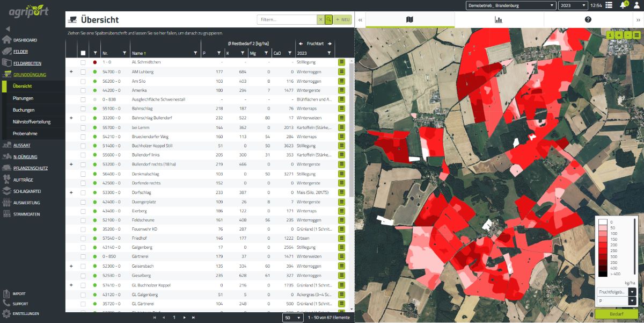644x323 pixels.
Task: Tick the checkbox for Am Silo row
Action: 83,81
